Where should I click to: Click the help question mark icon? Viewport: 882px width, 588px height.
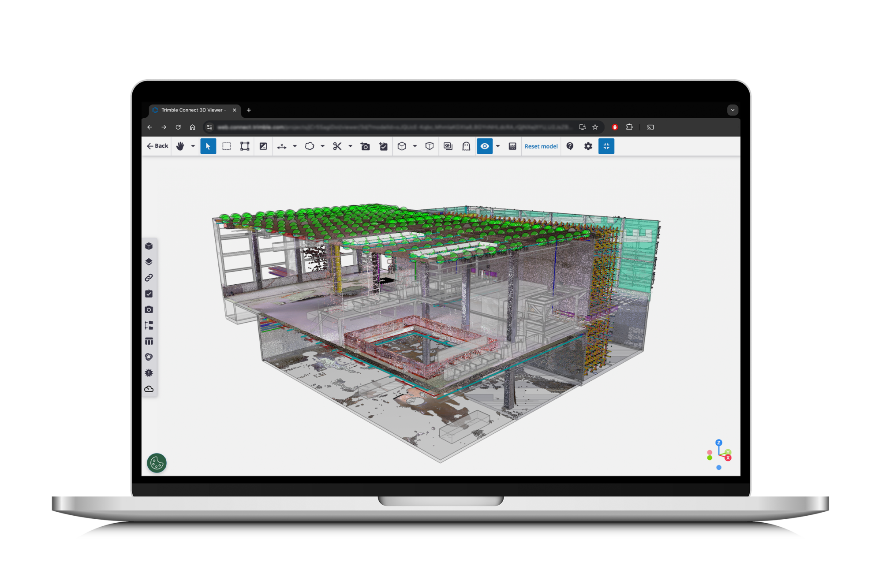570,146
